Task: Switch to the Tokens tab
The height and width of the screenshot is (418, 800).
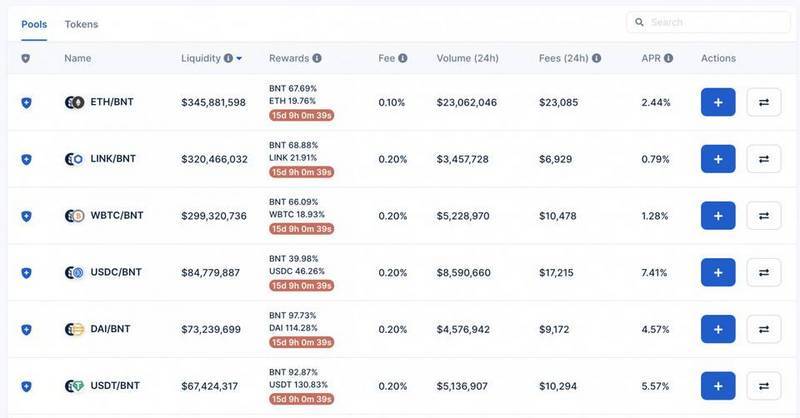Action: tap(81, 24)
